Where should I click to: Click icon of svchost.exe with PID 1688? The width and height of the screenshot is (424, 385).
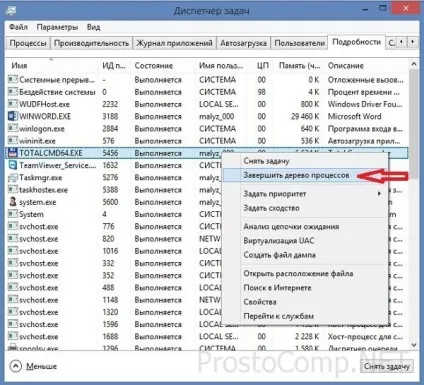[x=13, y=336]
